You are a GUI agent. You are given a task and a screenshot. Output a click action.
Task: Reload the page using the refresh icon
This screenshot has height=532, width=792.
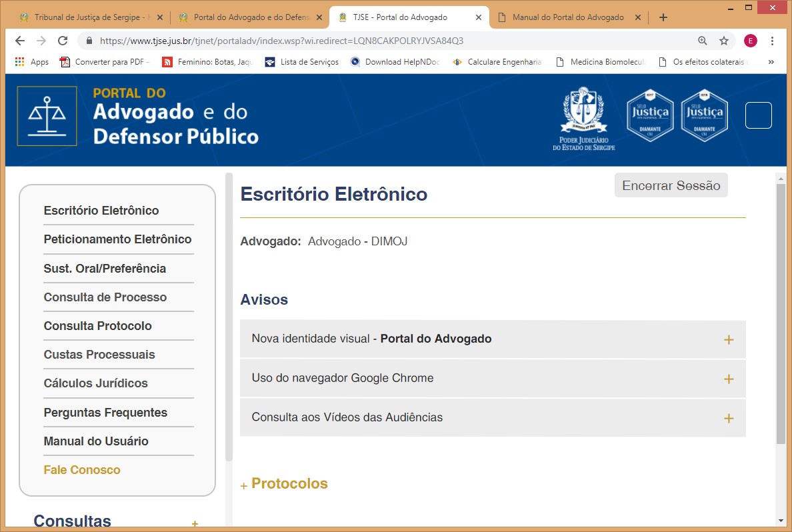63,41
